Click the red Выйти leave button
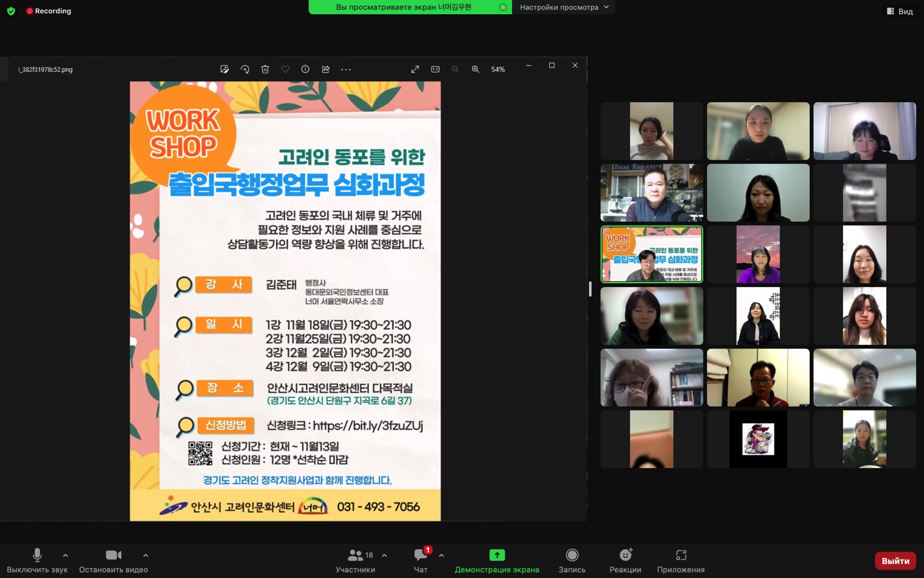 coord(895,561)
